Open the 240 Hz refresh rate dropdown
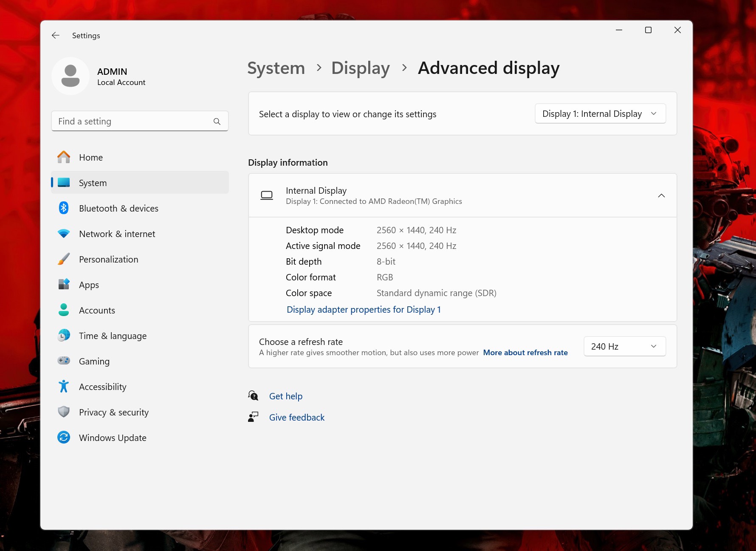The image size is (756, 551). click(624, 346)
